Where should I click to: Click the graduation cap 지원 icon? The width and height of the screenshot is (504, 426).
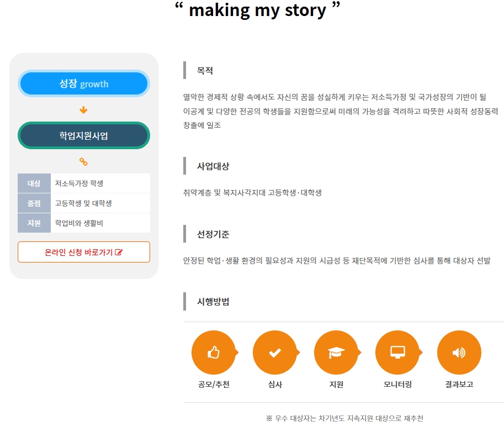337,352
